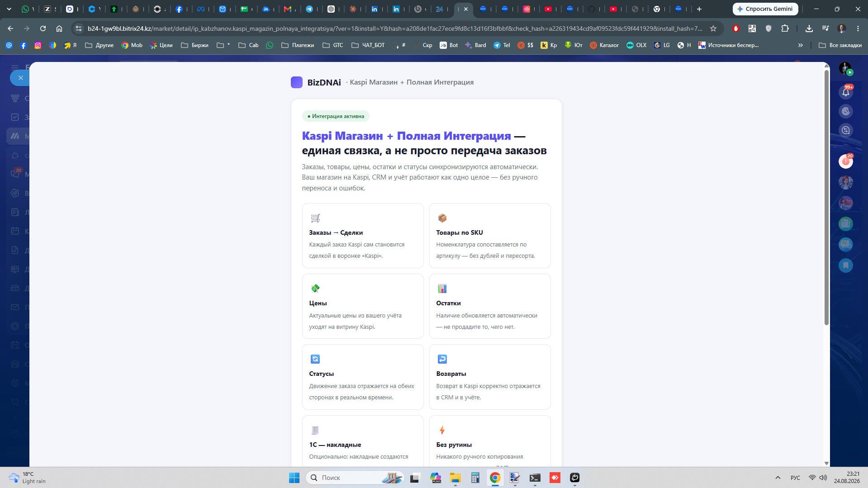
Task: Click the Возвраты card title
Action: tap(451, 374)
